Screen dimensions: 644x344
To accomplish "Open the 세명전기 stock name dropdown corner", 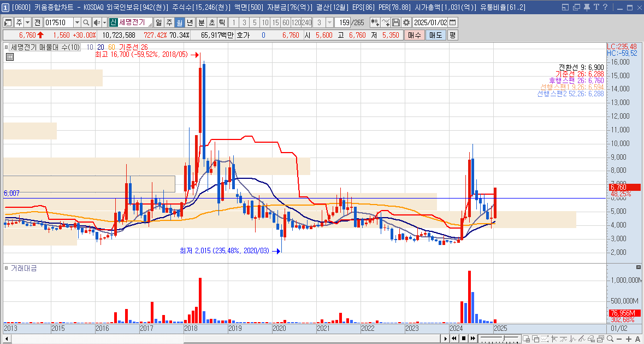I will click(150, 24).
